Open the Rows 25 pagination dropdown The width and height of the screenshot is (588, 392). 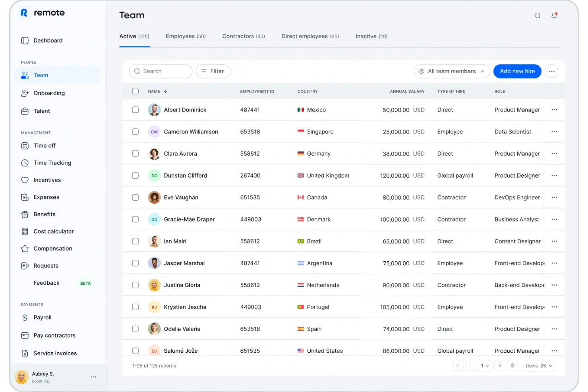click(x=538, y=365)
